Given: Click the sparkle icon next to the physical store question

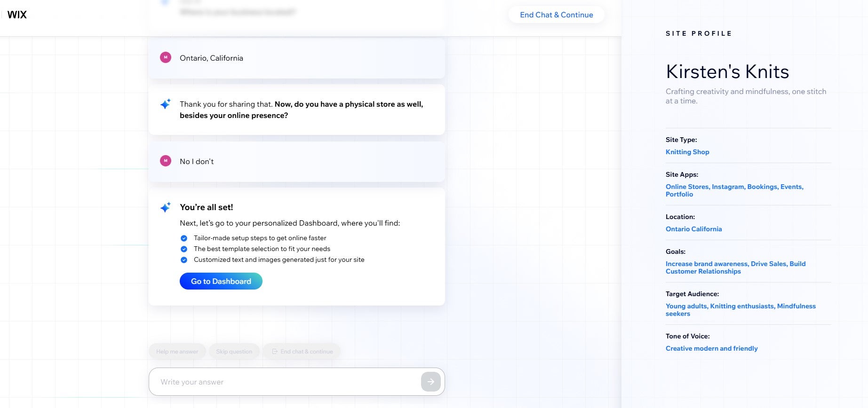Looking at the screenshot, I should point(165,104).
